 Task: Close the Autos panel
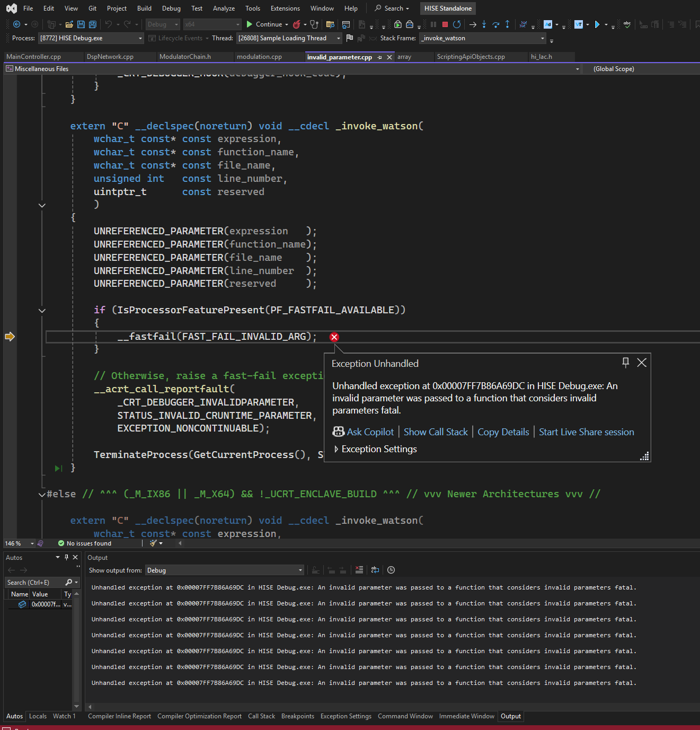pyautogui.click(x=75, y=557)
